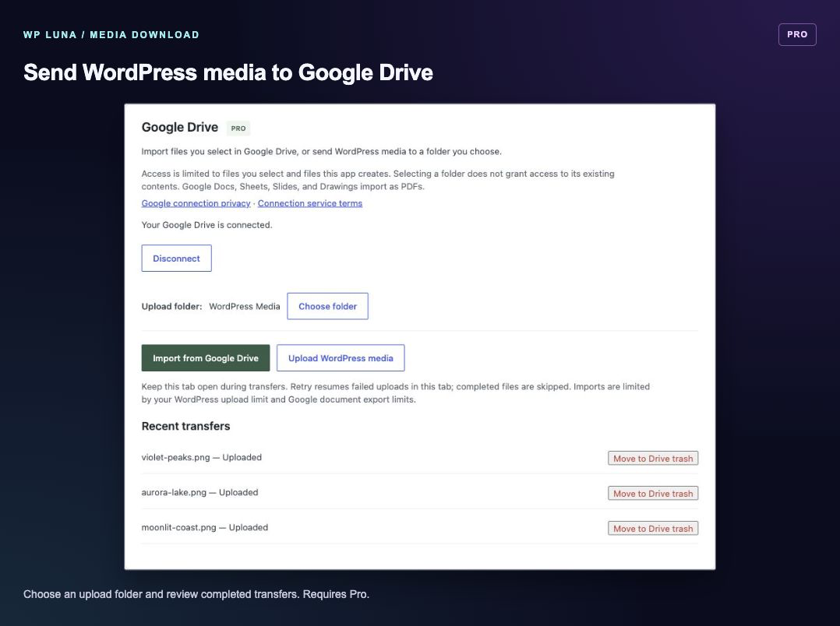This screenshot has height=626, width=840.
Task: Click 'Import files you select' description
Action: [x=321, y=152]
